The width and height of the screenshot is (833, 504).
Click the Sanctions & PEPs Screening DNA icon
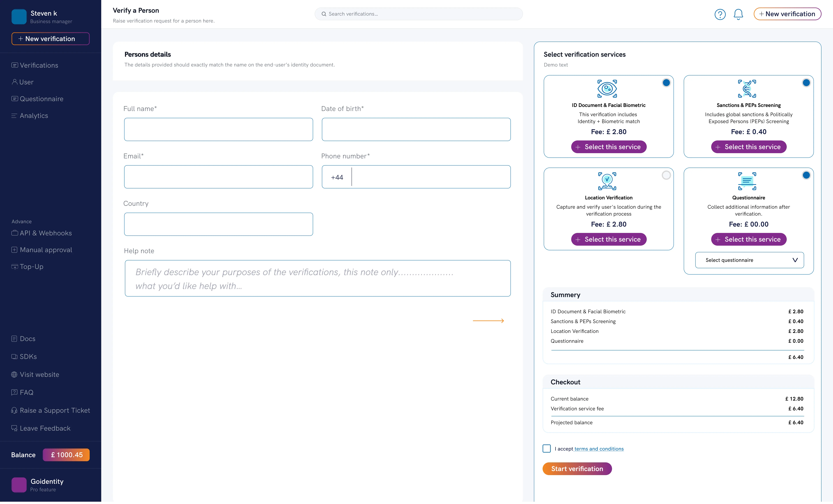(x=747, y=89)
